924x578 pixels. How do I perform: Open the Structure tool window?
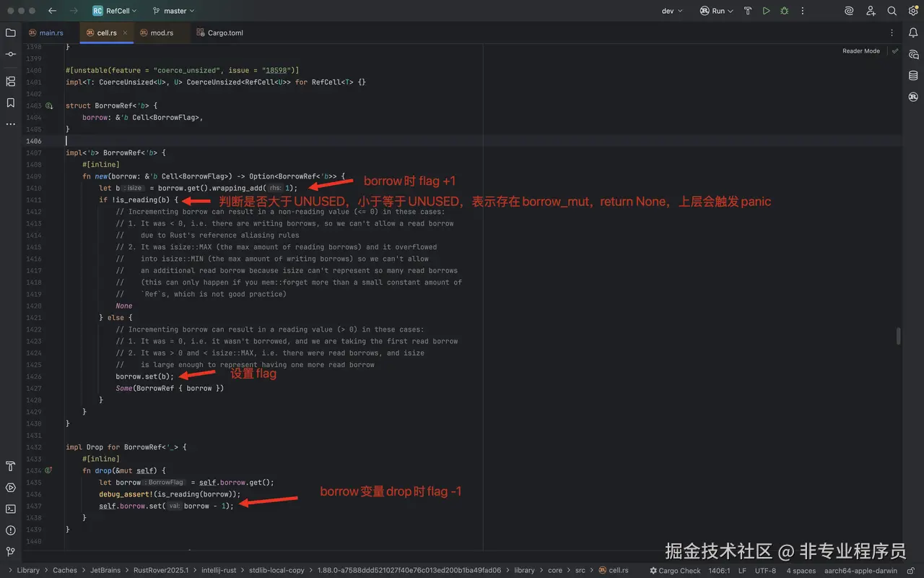(11, 82)
